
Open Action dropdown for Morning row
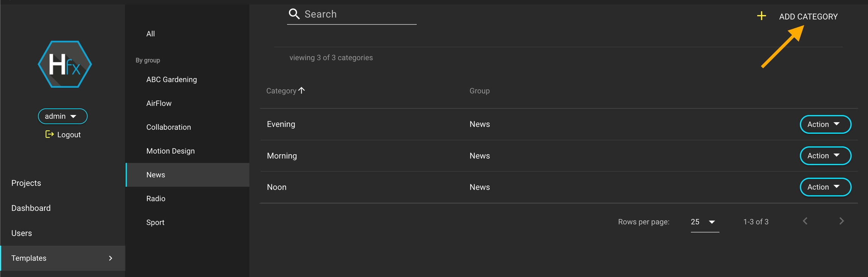825,156
